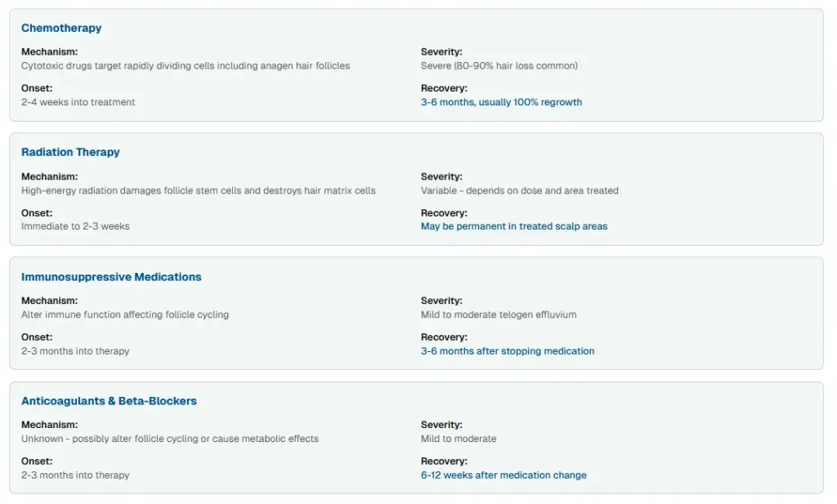Click the Radiation Therapy card heading
This screenshot has width=837, height=504.
click(70, 152)
